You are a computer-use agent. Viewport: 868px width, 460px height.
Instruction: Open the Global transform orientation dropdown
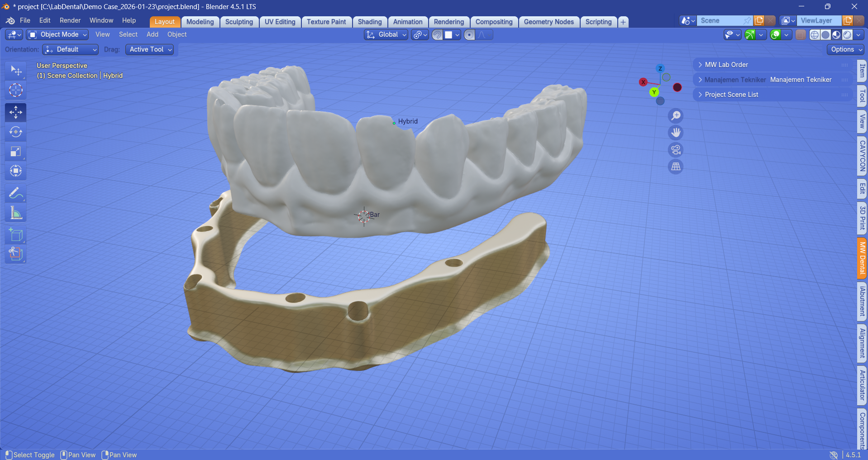pyautogui.click(x=386, y=35)
